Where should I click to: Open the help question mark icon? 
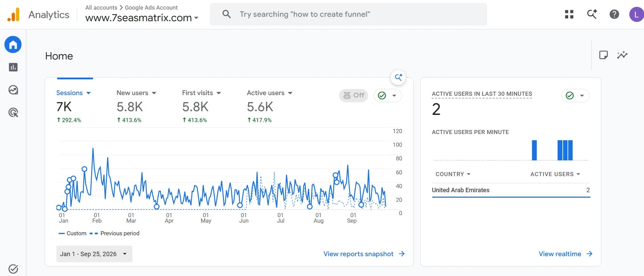pos(614,14)
